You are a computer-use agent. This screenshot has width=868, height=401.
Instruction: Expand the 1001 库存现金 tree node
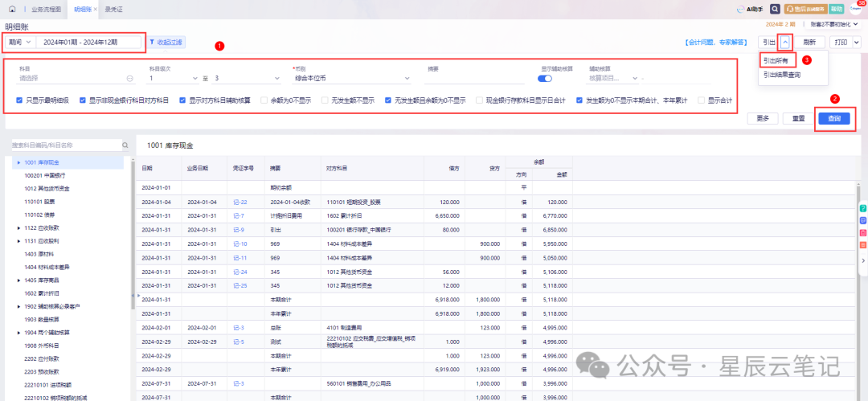18,162
